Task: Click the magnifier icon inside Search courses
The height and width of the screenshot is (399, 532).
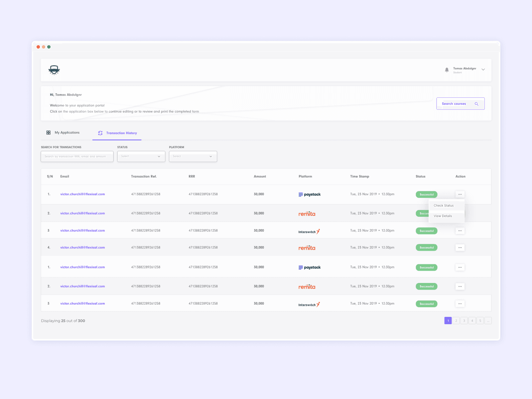Action: (477, 103)
